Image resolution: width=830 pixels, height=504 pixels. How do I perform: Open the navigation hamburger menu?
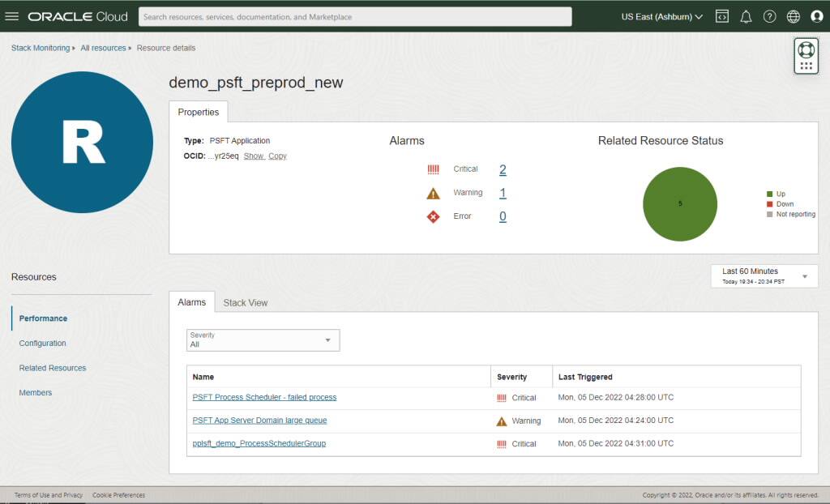12,15
